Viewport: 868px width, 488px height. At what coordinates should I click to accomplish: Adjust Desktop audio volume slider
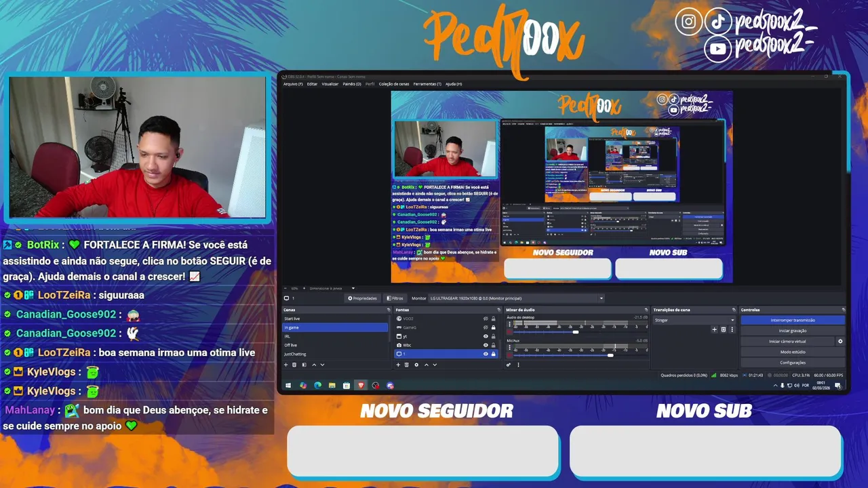[x=576, y=332]
